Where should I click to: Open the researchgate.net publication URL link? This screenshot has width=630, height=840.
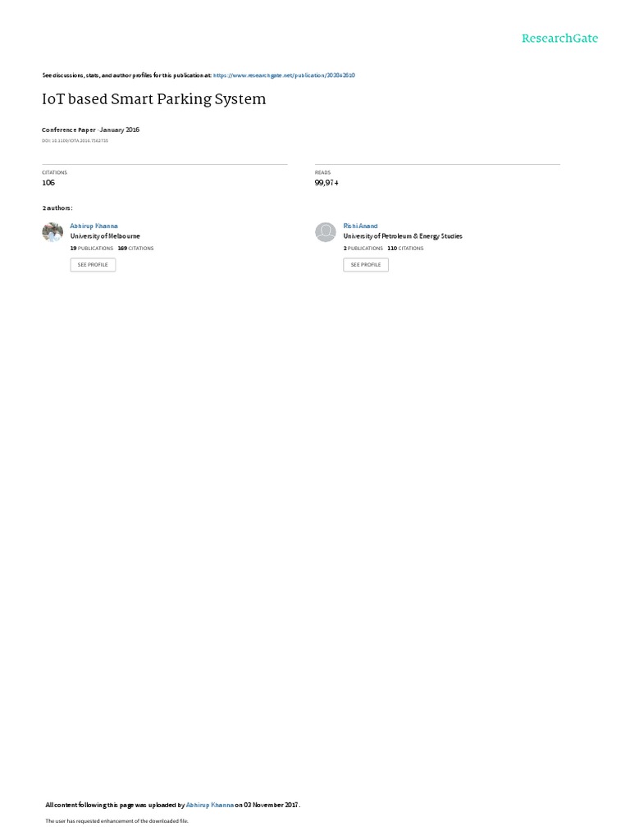coord(284,75)
